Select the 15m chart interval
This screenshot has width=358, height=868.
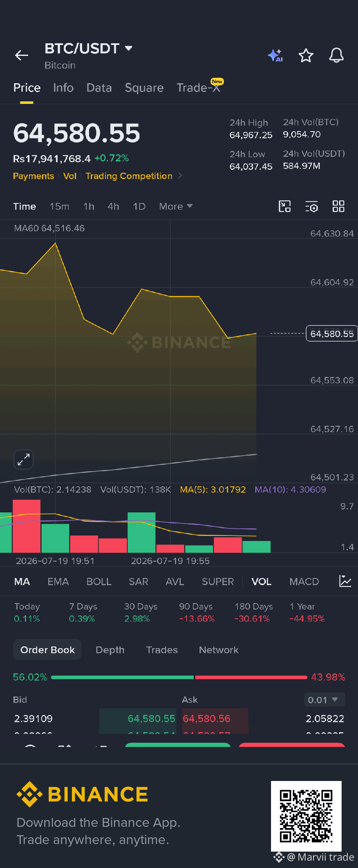point(59,206)
